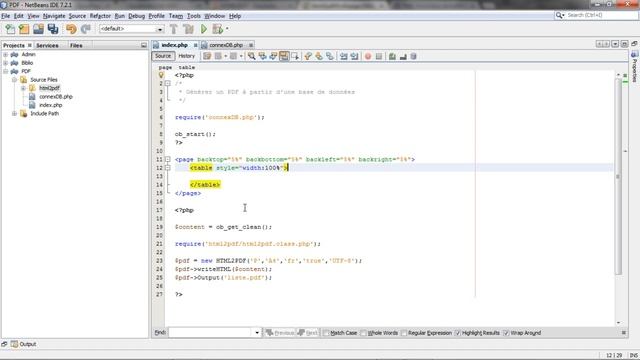Screen dimensions: 640x360
Task: Enable the Match Case checkbox
Action: tap(326, 333)
